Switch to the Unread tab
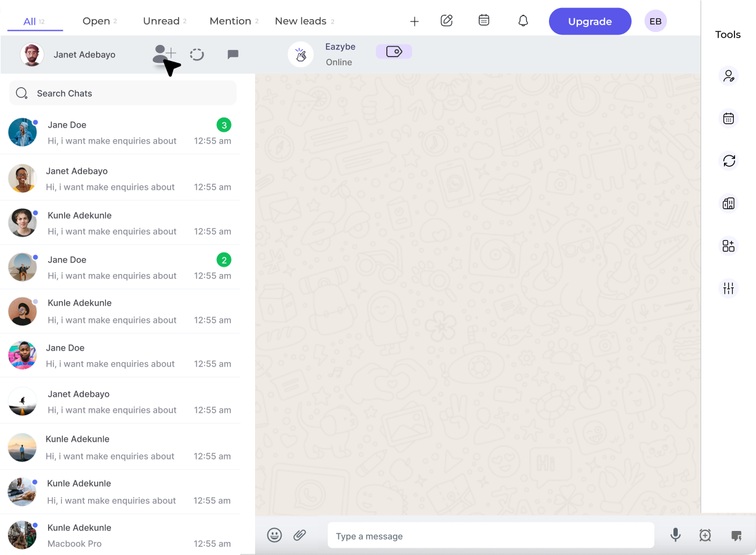Image resolution: width=756 pixels, height=555 pixels. click(161, 20)
